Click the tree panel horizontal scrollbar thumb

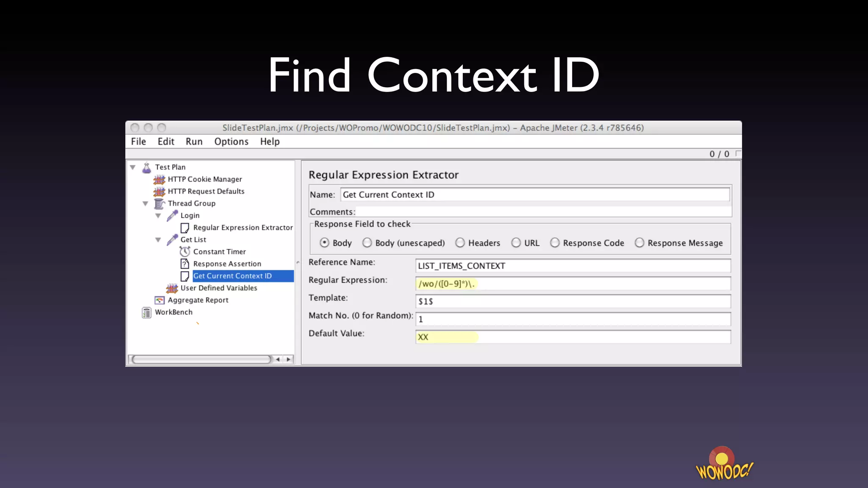[201, 360]
